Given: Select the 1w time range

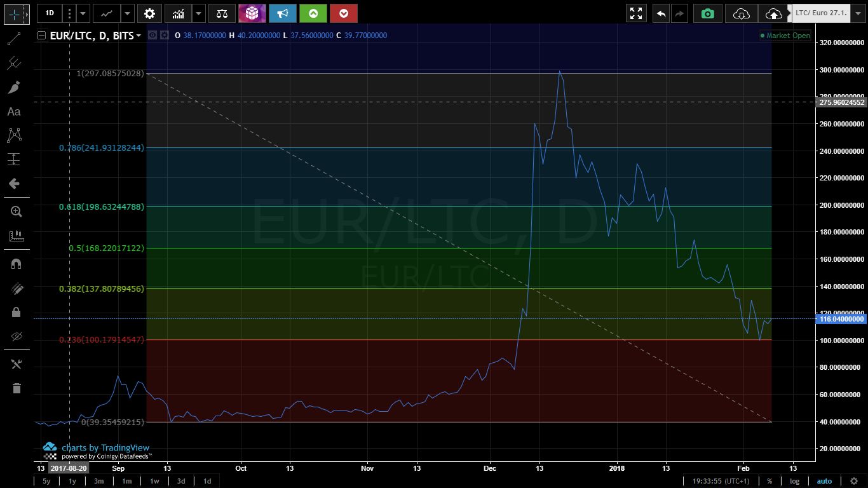Looking at the screenshot, I should (x=154, y=481).
